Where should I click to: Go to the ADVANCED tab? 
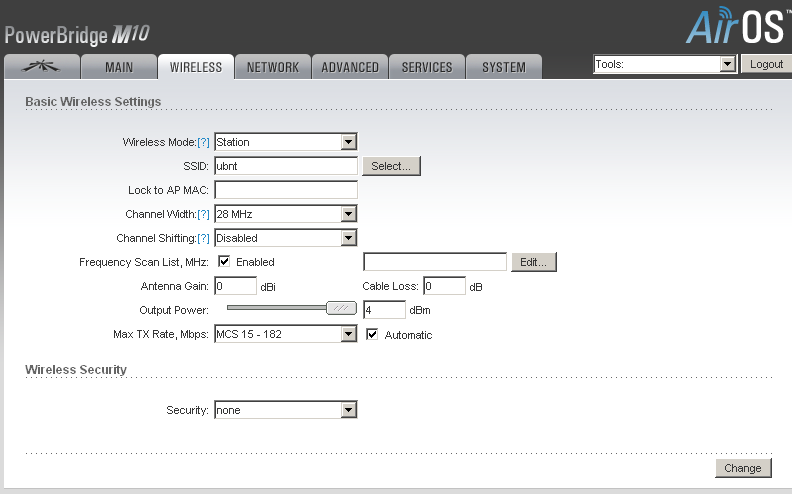[350, 67]
